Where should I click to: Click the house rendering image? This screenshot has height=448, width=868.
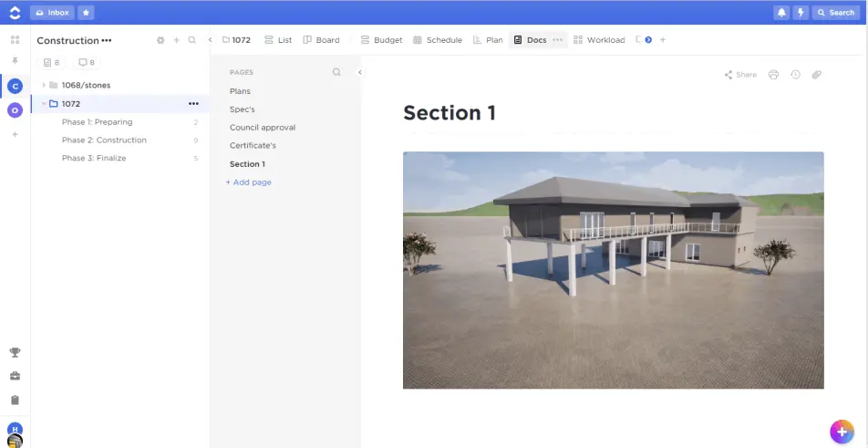pyautogui.click(x=613, y=270)
